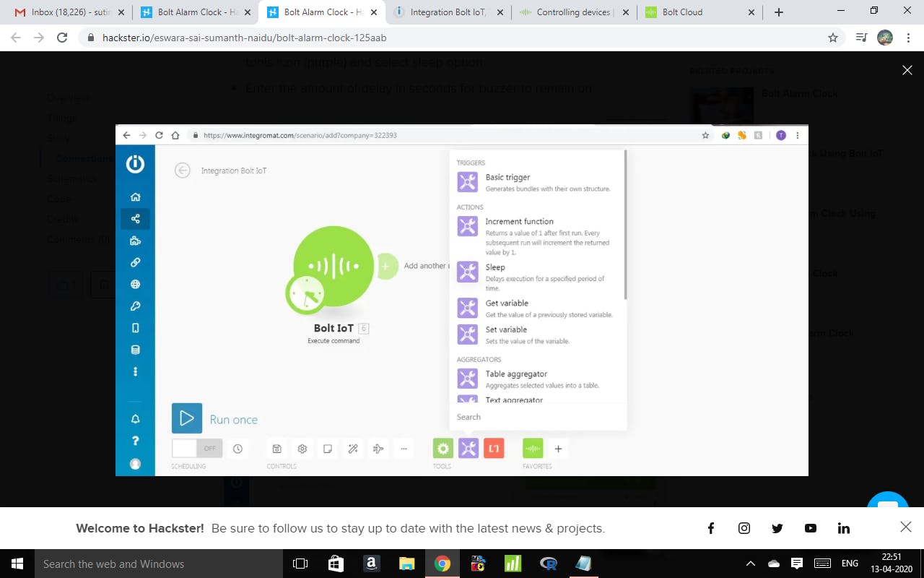Image resolution: width=924 pixels, height=578 pixels.
Task: Open Integromat devices phone icon
Action: [x=135, y=328]
